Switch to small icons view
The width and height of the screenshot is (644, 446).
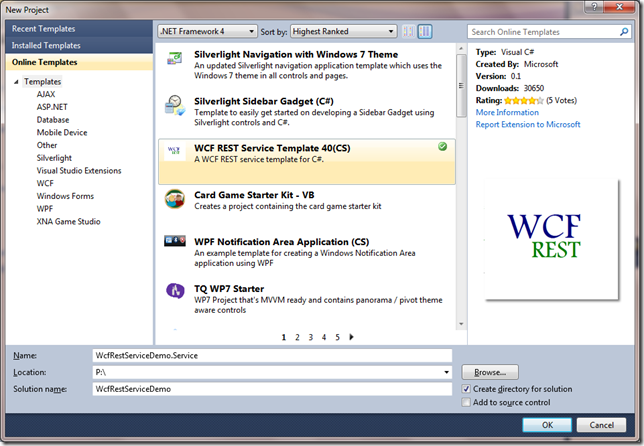[x=408, y=31]
